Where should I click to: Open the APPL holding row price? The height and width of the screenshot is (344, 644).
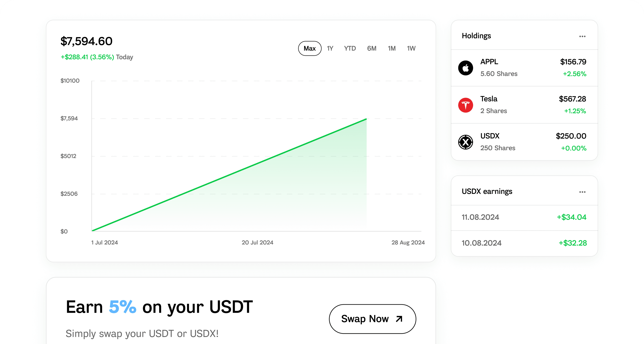click(x=573, y=62)
